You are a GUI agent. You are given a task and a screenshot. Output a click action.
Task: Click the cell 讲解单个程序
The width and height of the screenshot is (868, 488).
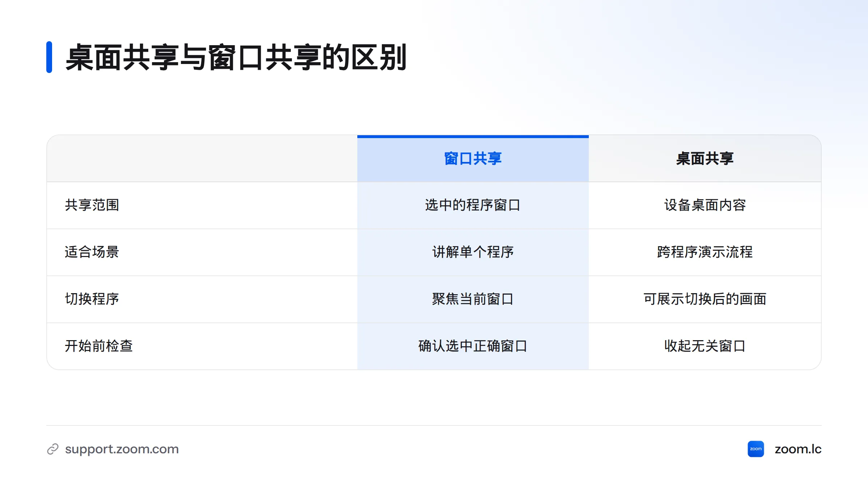pyautogui.click(x=473, y=252)
